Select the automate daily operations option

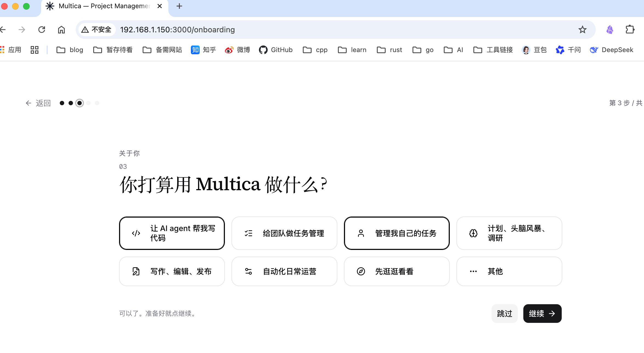pyautogui.click(x=284, y=271)
